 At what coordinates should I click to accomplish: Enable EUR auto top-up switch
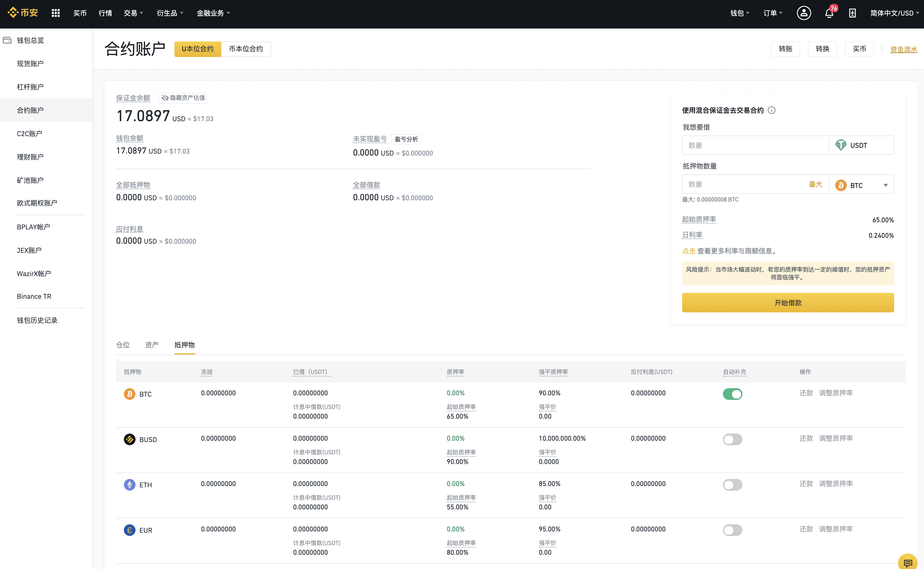pos(732,530)
